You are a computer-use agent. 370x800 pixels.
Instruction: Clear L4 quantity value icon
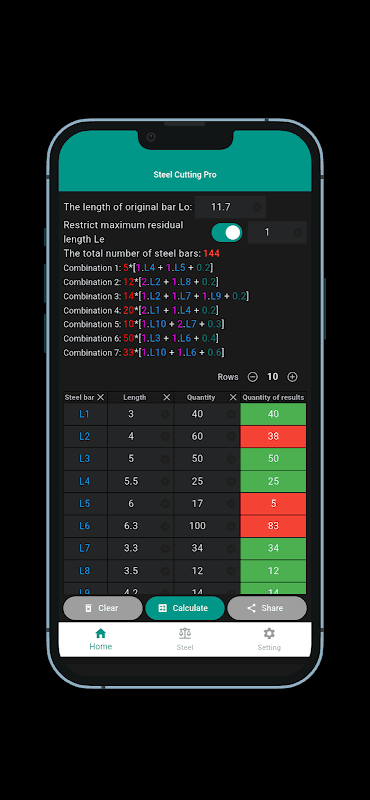click(x=231, y=481)
